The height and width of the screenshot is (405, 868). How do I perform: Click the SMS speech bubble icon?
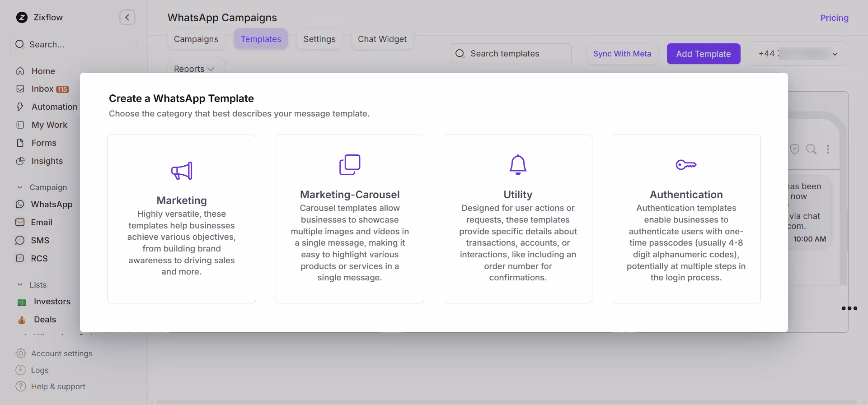point(20,241)
